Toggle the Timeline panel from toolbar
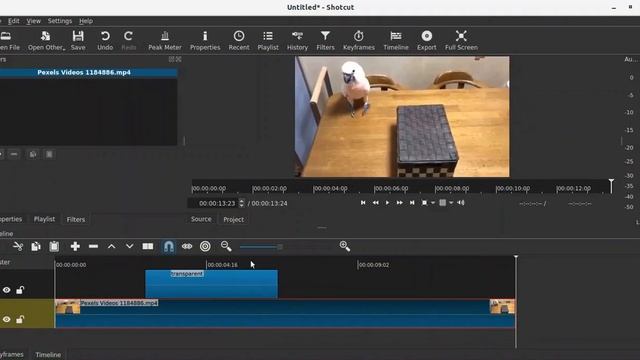Viewport: 640px width, 360px height. click(396, 40)
